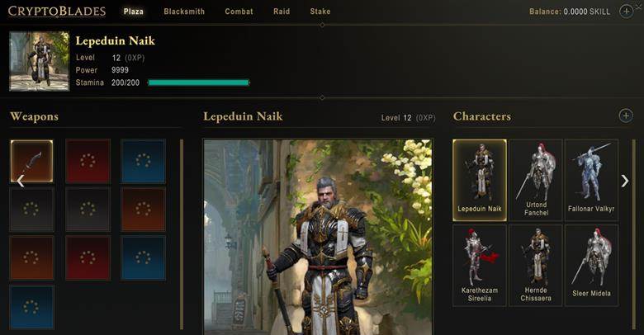The height and width of the screenshot is (335, 644).
Task: Choose the Urtond Fanchel character
Action: [x=536, y=180]
